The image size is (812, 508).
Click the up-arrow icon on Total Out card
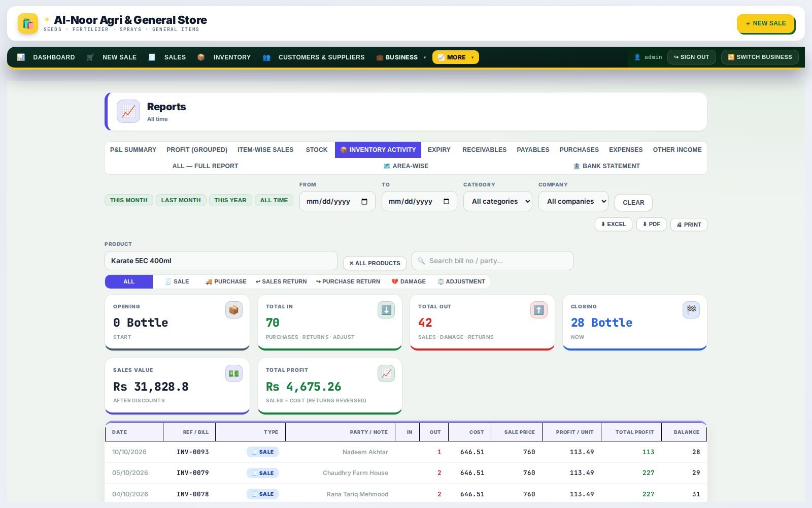[539, 310]
